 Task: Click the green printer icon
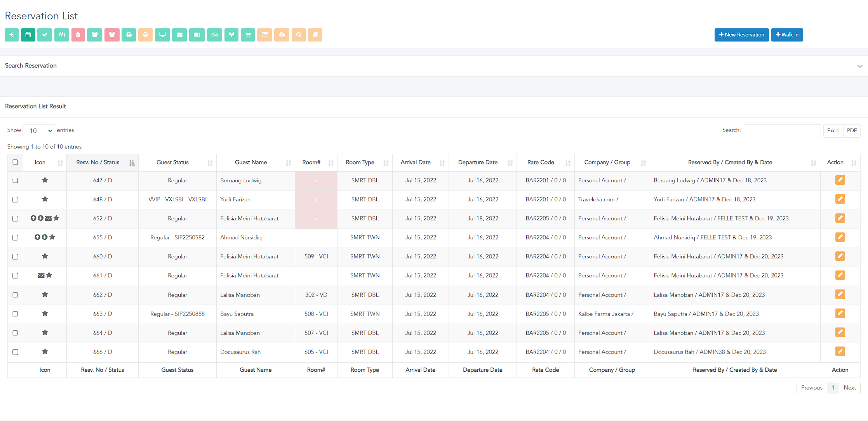pos(129,35)
